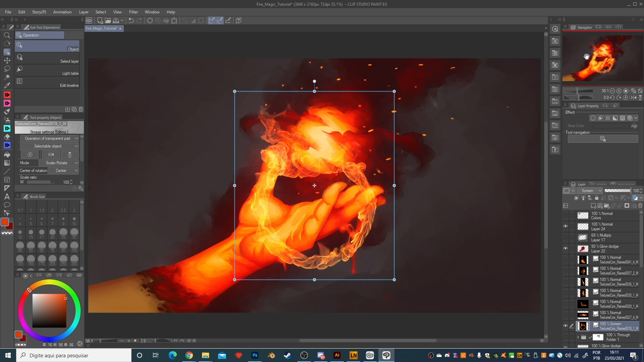Select the Move layer tool
Screen dimensions: 644x362
(7, 60)
